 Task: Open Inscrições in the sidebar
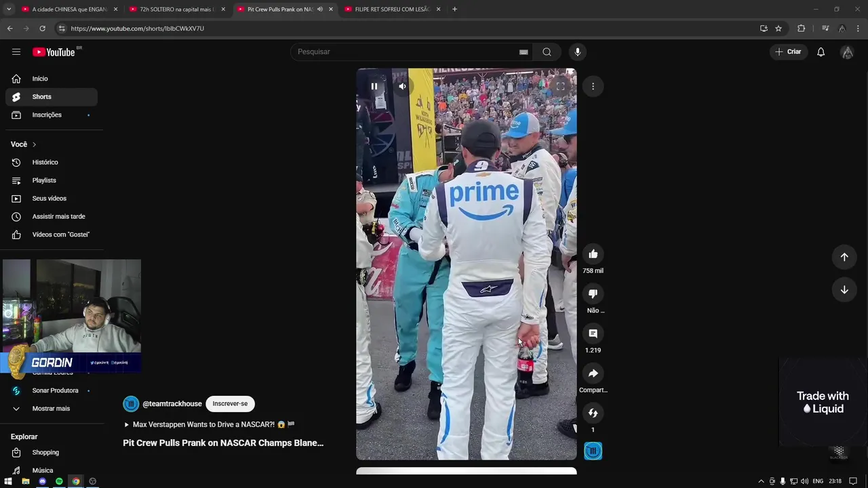pyautogui.click(x=52, y=115)
